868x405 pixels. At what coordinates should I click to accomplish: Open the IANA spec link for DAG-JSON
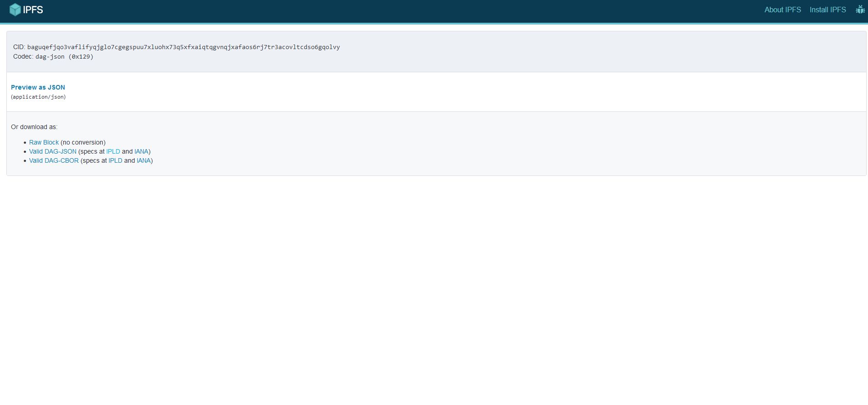tap(141, 151)
